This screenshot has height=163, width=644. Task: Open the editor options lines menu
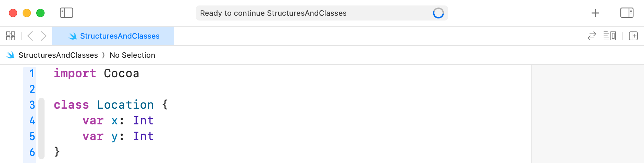(609, 36)
